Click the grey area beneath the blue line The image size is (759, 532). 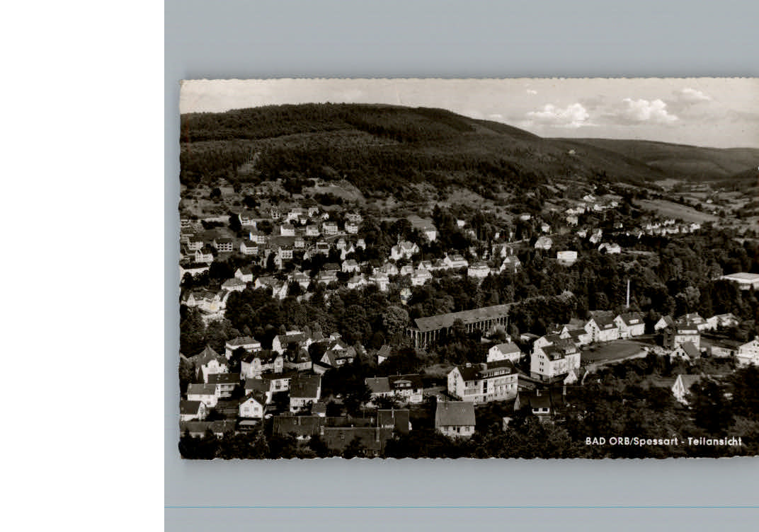pyautogui.click(x=460, y=520)
